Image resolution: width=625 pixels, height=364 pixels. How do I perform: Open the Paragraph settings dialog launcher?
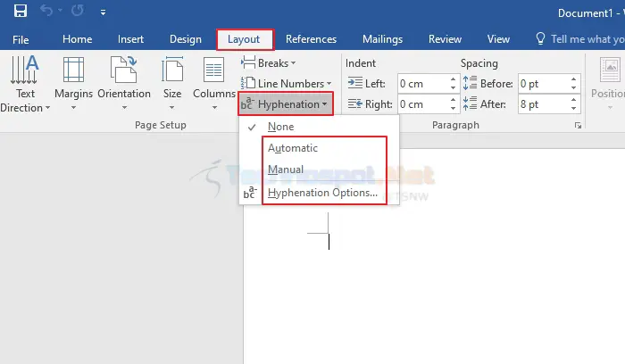(578, 126)
